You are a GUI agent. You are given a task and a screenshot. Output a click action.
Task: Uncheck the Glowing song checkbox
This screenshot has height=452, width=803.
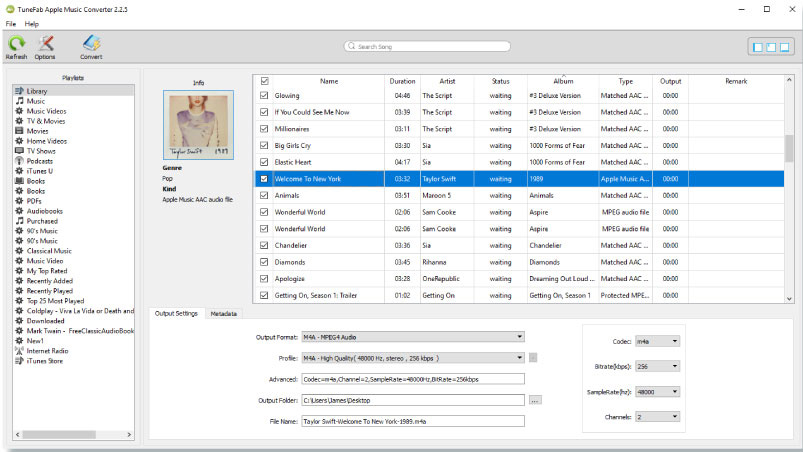coord(264,95)
